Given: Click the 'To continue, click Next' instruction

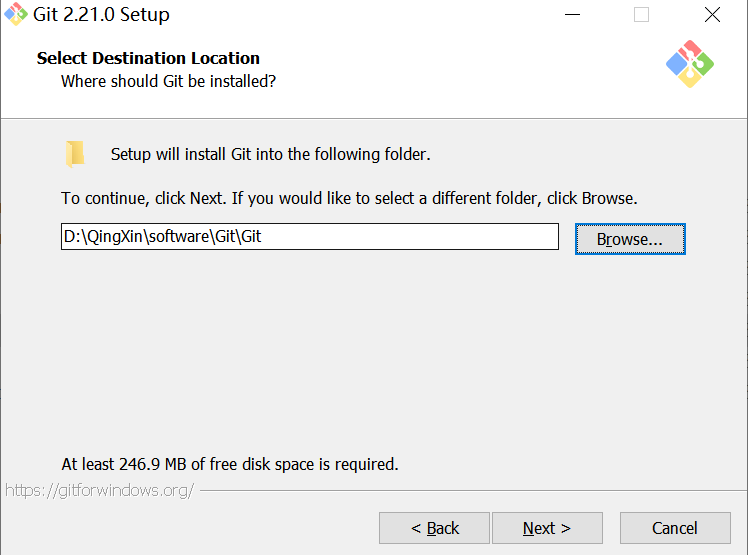Looking at the screenshot, I should [x=349, y=198].
